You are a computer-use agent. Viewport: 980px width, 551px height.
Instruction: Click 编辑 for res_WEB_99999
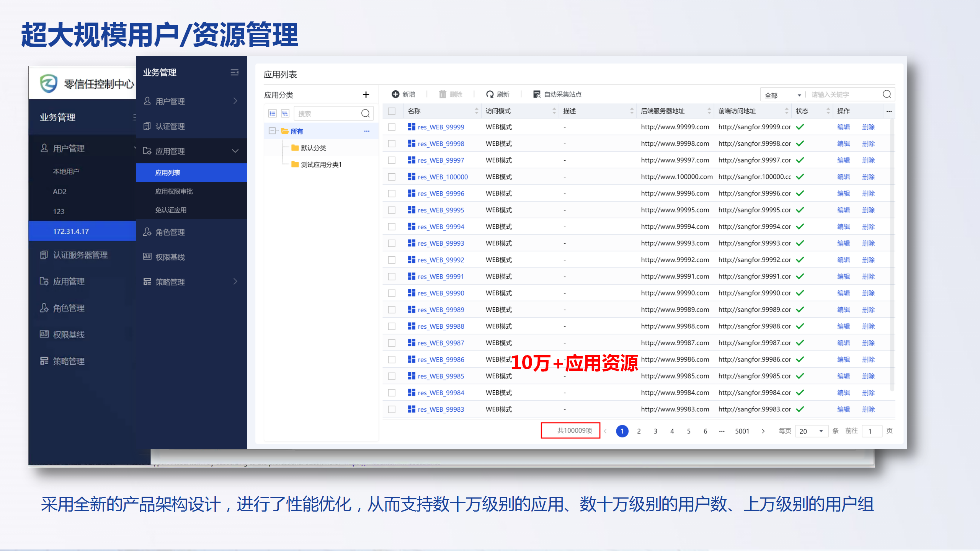coord(843,127)
